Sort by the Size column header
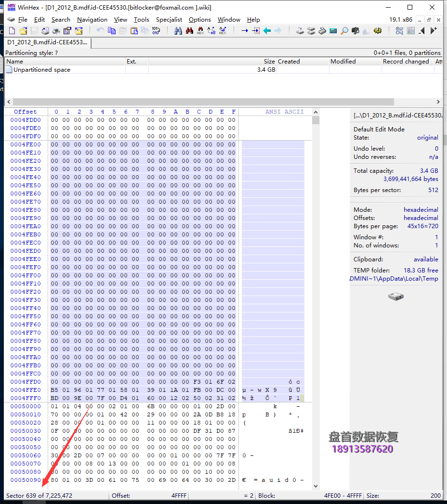The width and height of the screenshot is (447, 504). (212, 62)
